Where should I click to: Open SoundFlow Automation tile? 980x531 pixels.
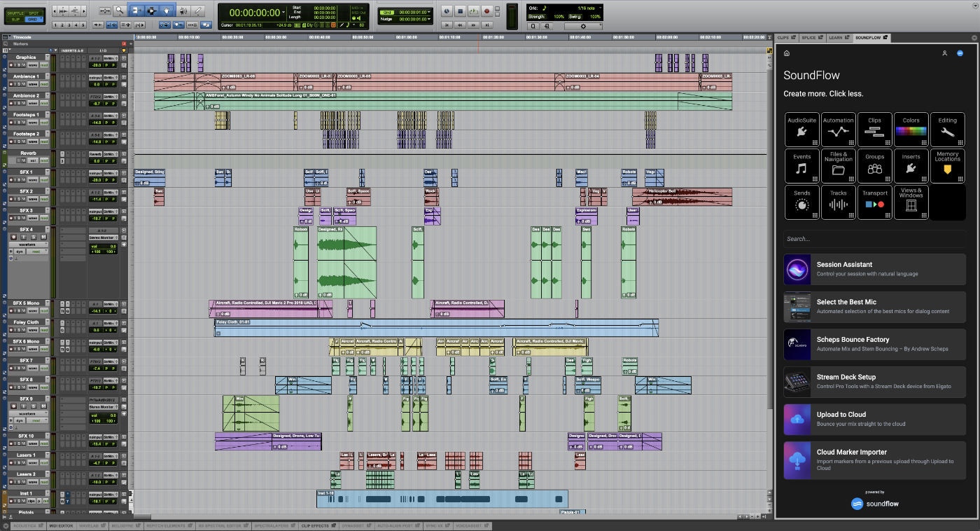pyautogui.click(x=839, y=130)
